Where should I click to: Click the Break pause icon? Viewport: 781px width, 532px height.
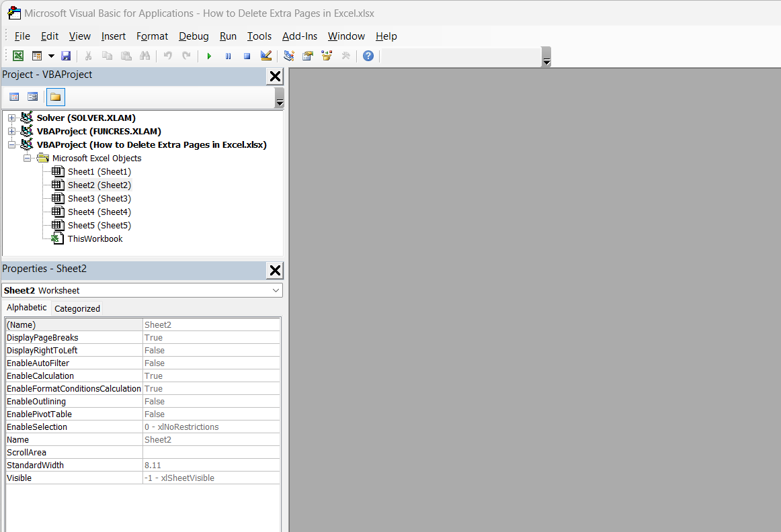[x=228, y=56]
